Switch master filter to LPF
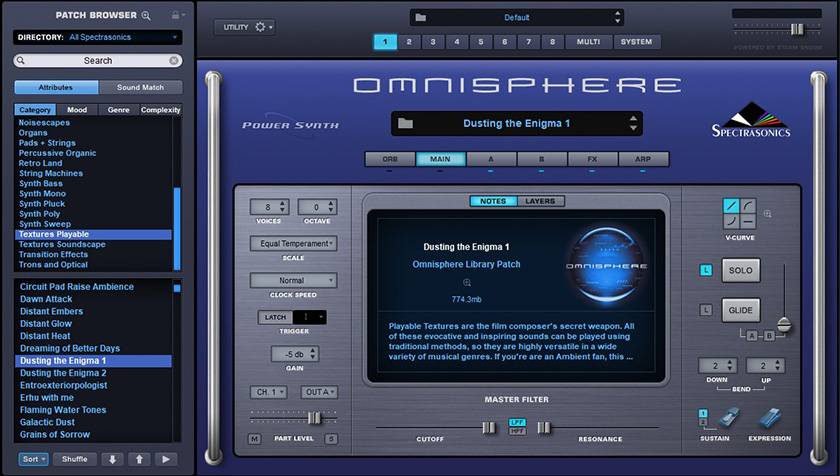Viewport: 840px width, 476px height. (x=517, y=422)
